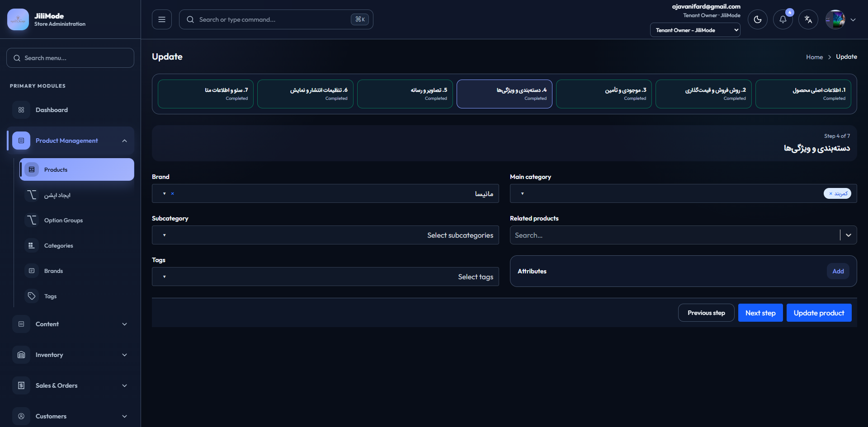Focus the Search menu field
This screenshot has height=427, width=868.
click(70, 58)
